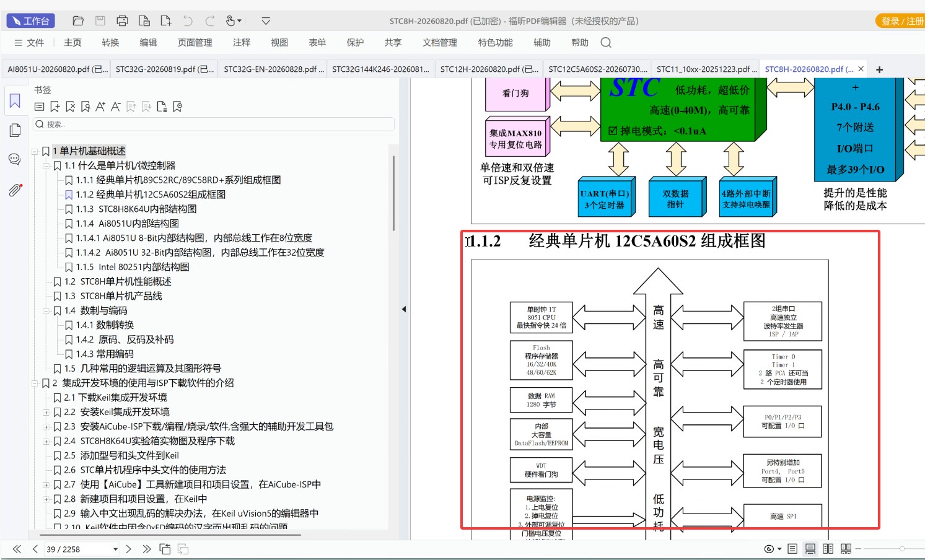925x560 pixels.
Task: Click the zoom slider handle
Action: [x=902, y=549]
